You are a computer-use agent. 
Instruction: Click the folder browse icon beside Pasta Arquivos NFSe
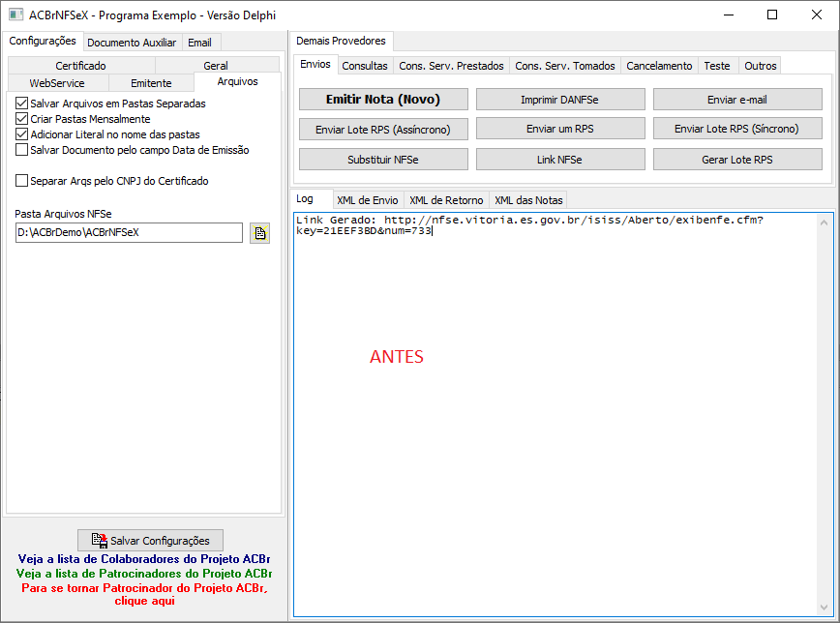259,233
